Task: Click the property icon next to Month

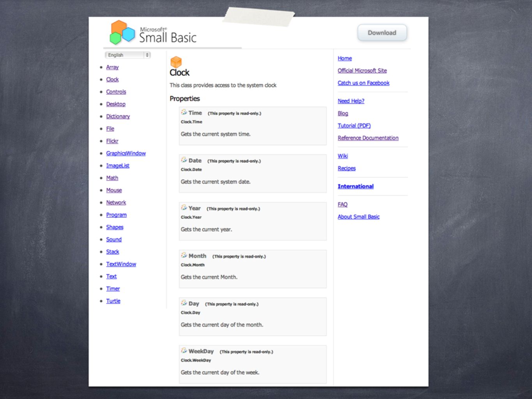Action: pos(184,255)
